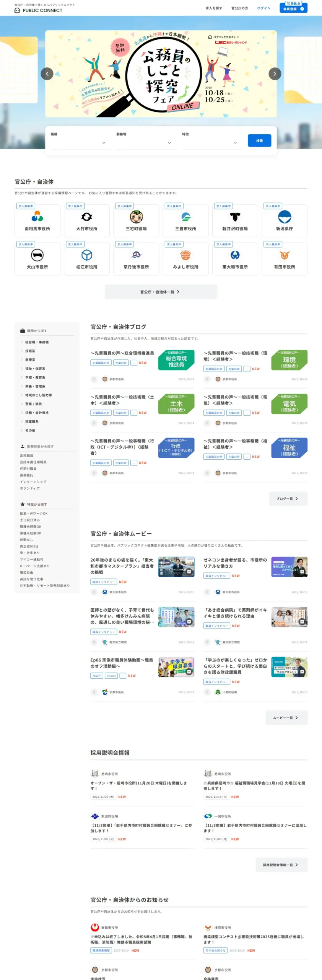Click the 会員登録 button
The image size is (322, 980).
point(293,8)
